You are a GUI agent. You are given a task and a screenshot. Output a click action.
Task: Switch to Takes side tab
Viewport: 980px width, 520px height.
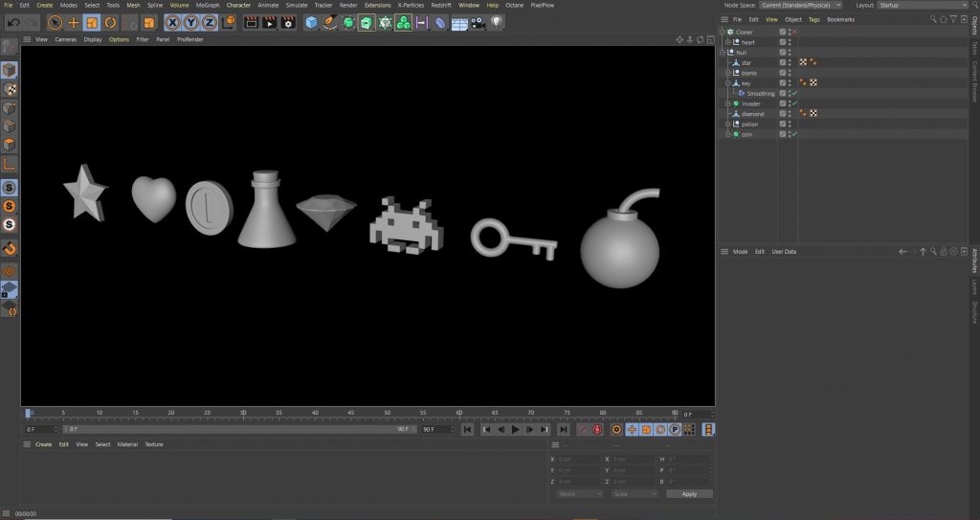click(974, 48)
